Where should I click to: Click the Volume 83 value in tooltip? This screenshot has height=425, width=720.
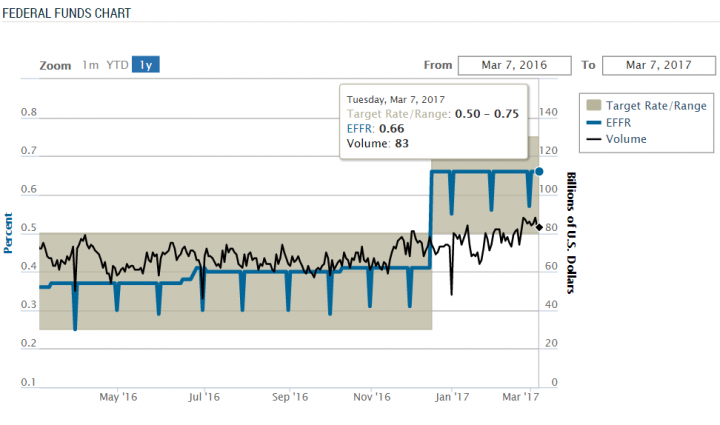pyautogui.click(x=401, y=143)
